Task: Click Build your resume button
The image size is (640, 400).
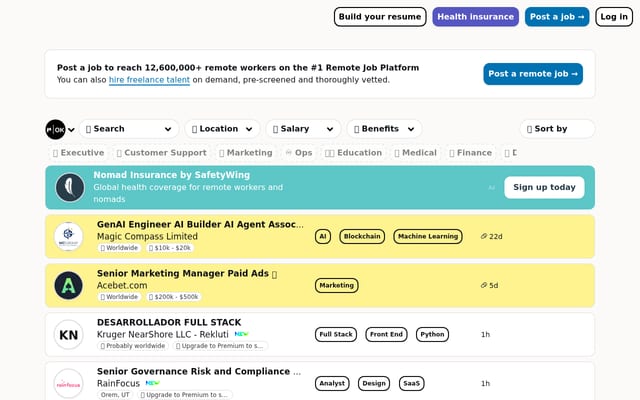Action: click(380, 17)
